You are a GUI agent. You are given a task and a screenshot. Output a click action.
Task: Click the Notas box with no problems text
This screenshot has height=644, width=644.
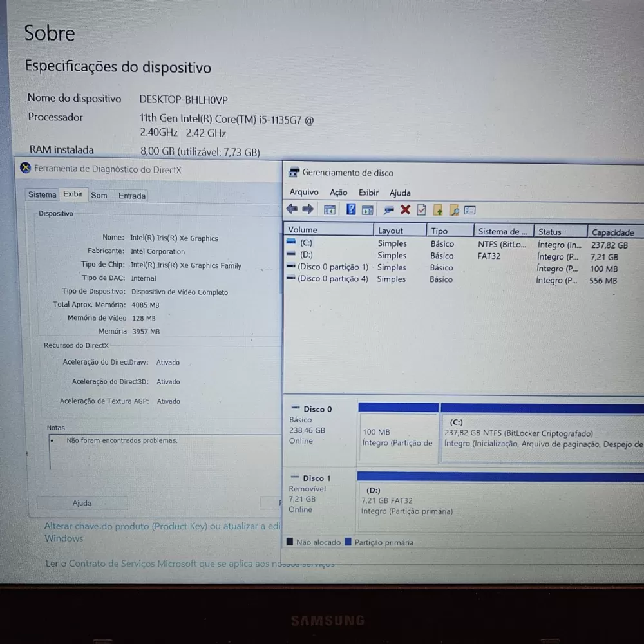pyautogui.click(x=165, y=452)
